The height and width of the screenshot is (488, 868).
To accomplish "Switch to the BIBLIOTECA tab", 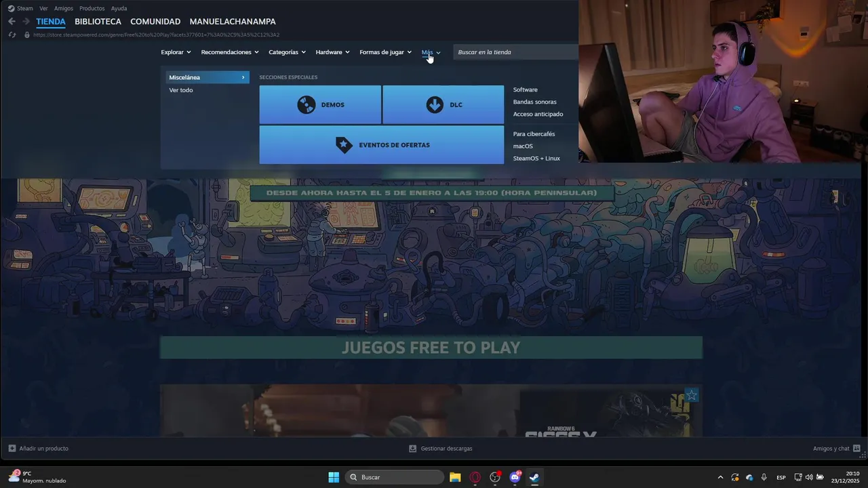I will point(98,22).
